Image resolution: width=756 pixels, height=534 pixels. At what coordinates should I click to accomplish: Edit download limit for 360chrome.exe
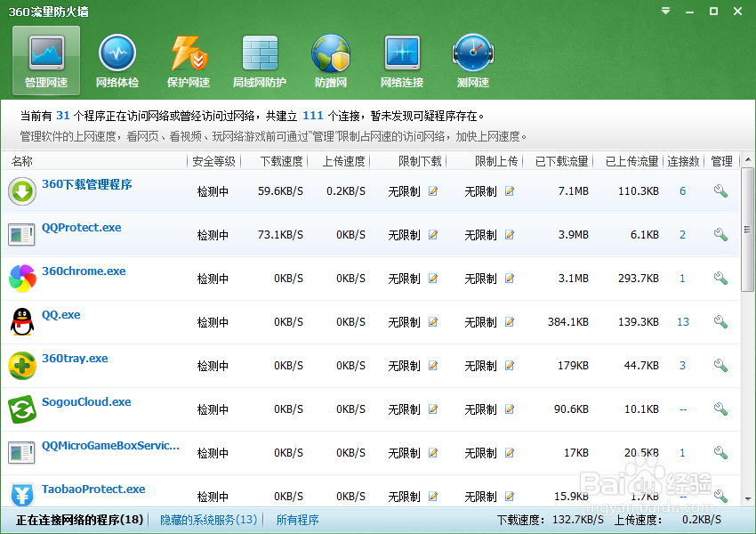pos(433,279)
